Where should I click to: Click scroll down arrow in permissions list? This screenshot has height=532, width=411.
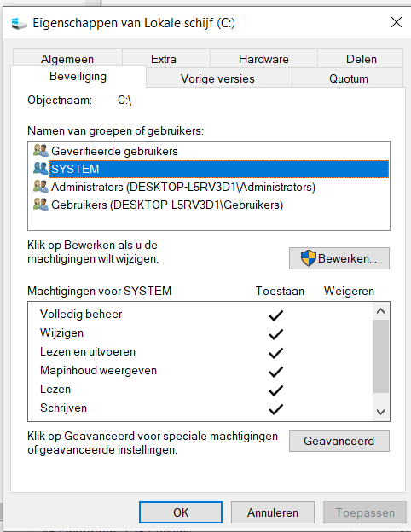(381, 412)
